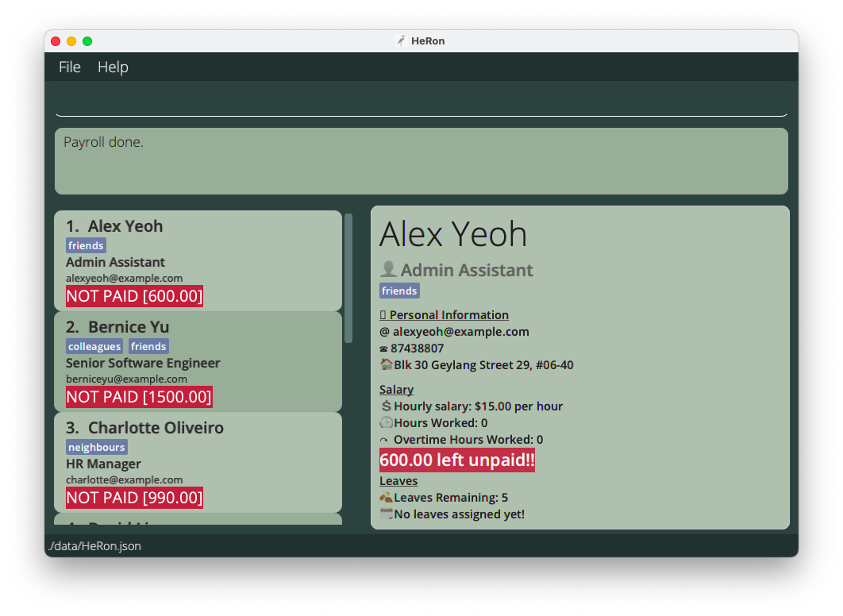Focus the command input box
This screenshot has width=843, height=616.
[x=421, y=103]
